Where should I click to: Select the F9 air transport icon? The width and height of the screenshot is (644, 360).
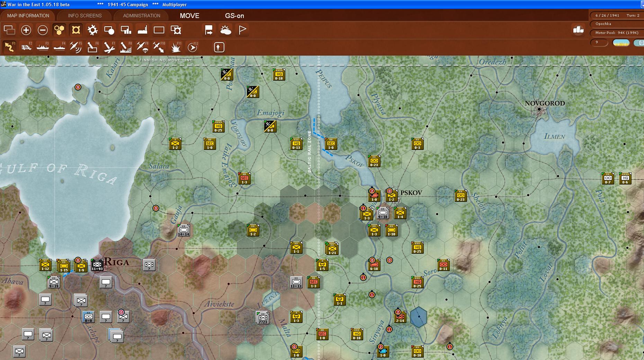click(142, 47)
